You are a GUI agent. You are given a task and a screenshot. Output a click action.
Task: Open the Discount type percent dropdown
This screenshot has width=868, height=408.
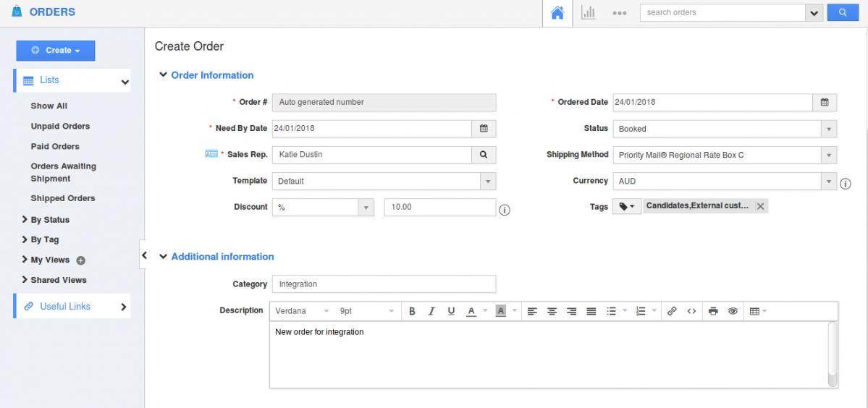pyautogui.click(x=324, y=208)
